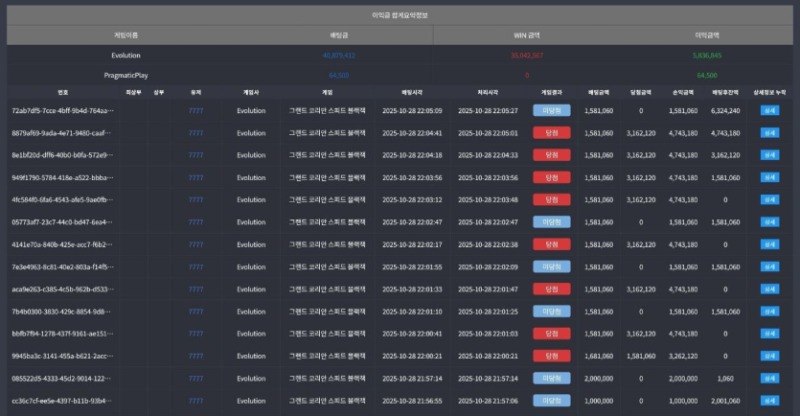Click the red result badge in row 7e3e4963

551,267
